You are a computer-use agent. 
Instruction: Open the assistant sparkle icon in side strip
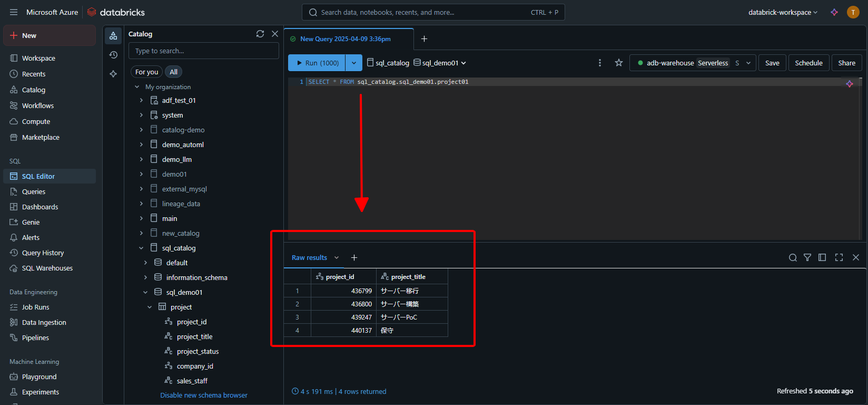[x=113, y=74]
